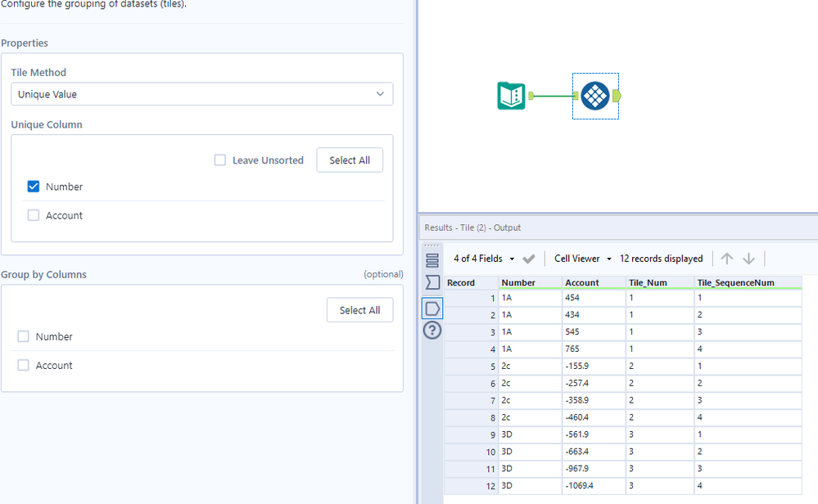
Task: Click the Tile_SequenceNum column header
Action: coord(748,282)
